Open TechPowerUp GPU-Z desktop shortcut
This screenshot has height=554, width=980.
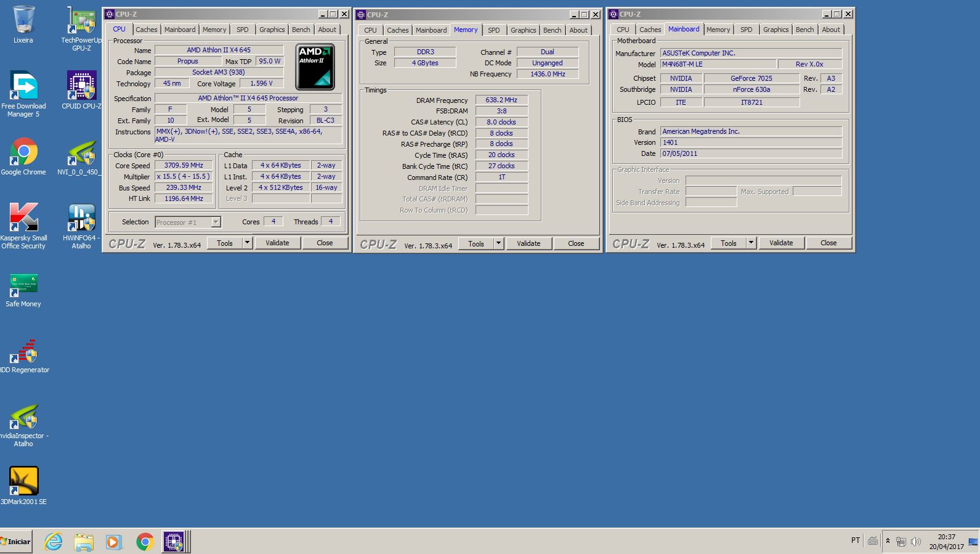(x=81, y=28)
